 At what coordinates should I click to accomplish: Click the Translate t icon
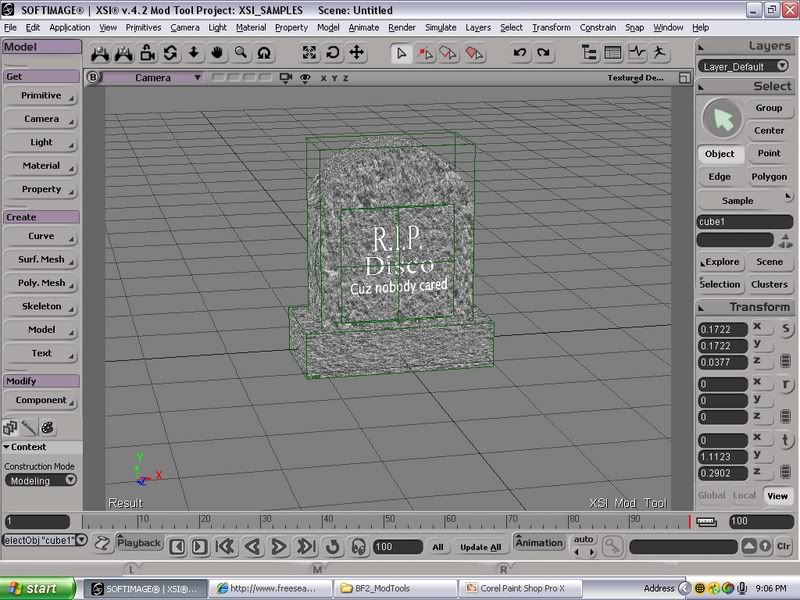point(786,440)
